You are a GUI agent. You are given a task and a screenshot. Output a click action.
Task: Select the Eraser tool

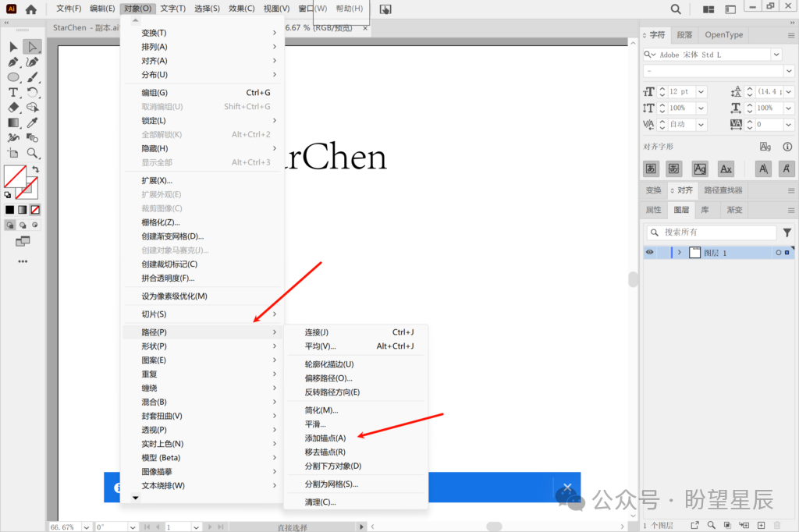(x=13, y=108)
